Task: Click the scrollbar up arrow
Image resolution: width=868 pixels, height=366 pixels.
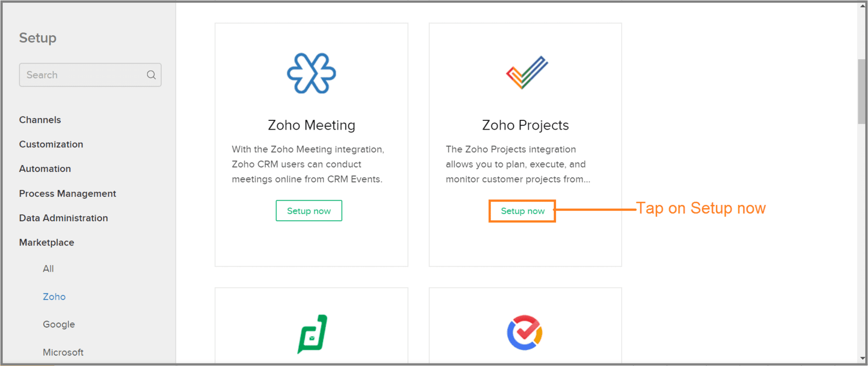Action: pos(863,6)
